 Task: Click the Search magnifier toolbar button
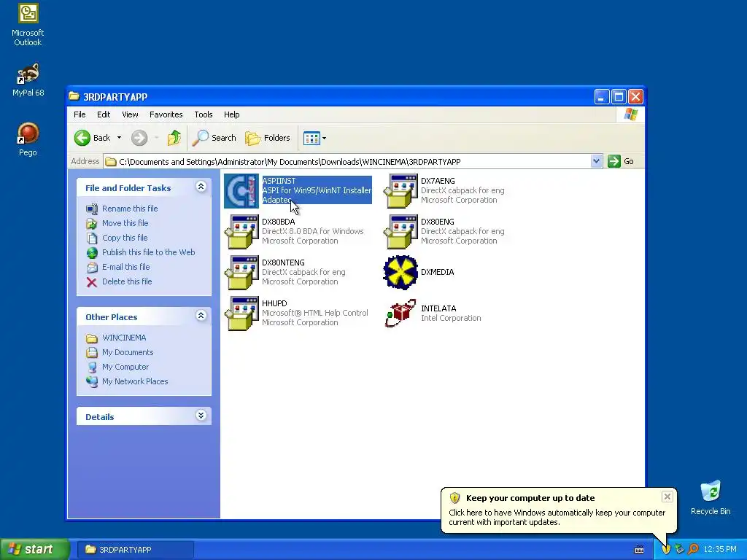[x=214, y=138]
